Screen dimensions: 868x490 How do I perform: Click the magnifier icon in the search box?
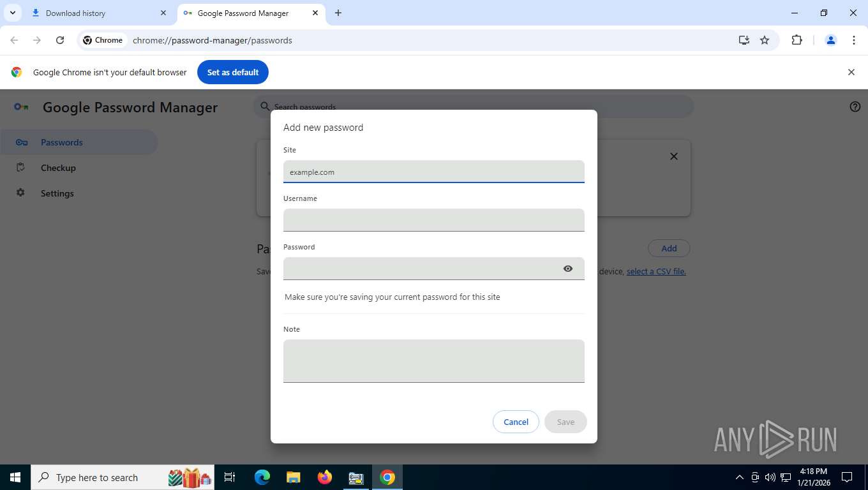click(265, 107)
